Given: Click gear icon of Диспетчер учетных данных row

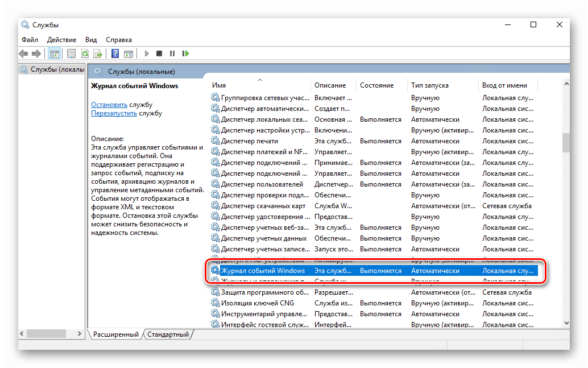Looking at the screenshot, I should [216, 238].
